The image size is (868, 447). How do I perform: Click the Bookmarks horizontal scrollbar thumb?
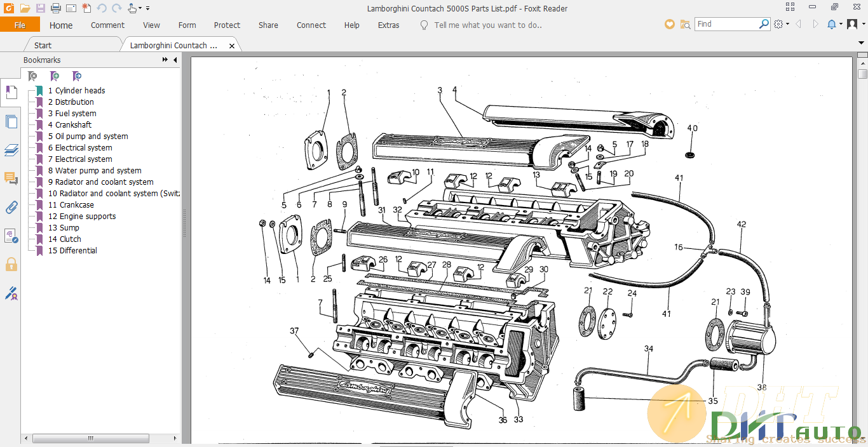point(91,438)
